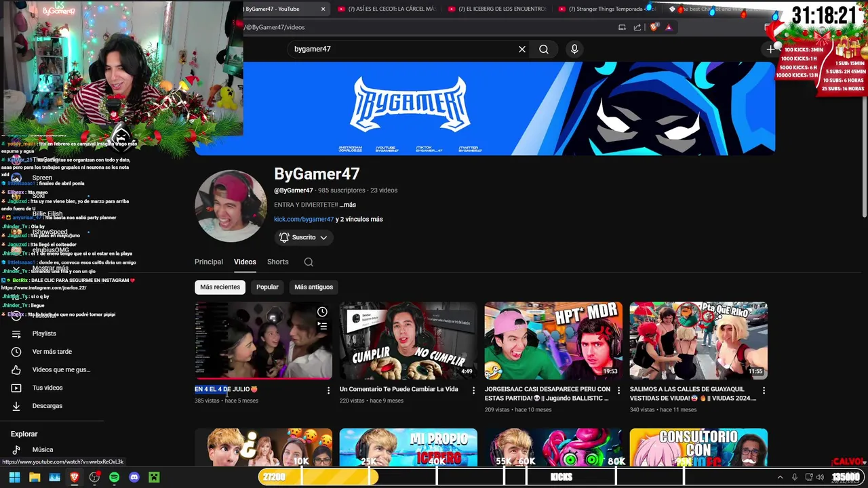This screenshot has height=488, width=868.
Task: Add EN 4 EL 4 DE JULIO to watch later
Action: 322,312
